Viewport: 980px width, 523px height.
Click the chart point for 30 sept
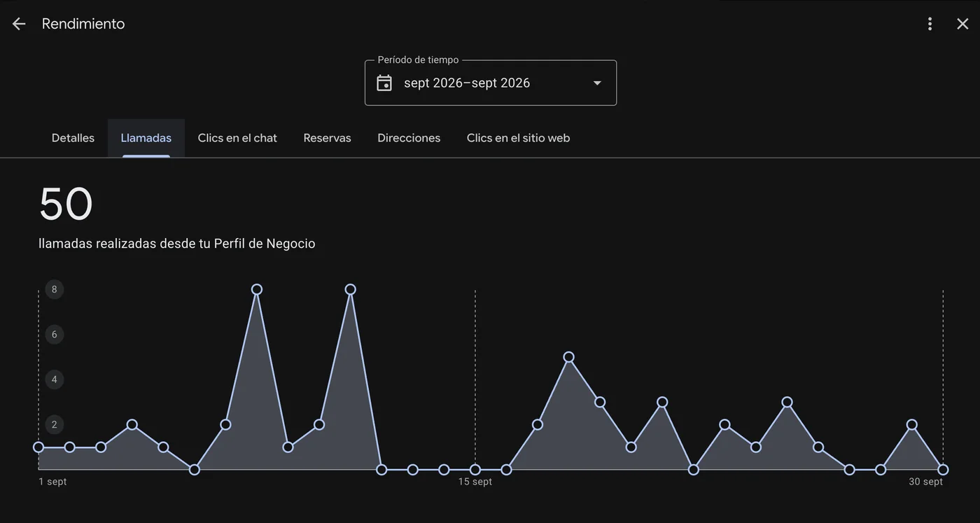pyautogui.click(x=943, y=469)
